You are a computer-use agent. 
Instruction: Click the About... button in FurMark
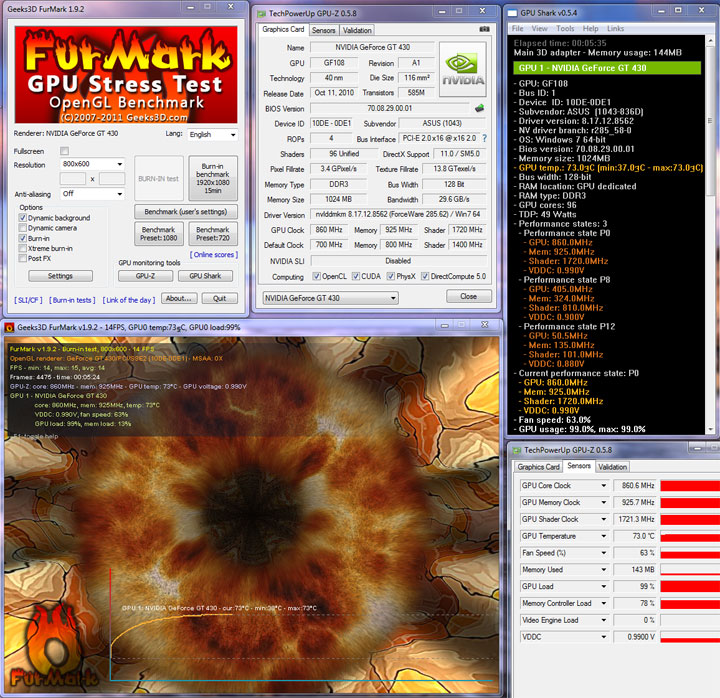pyautogui.click(x=179, y=298)
